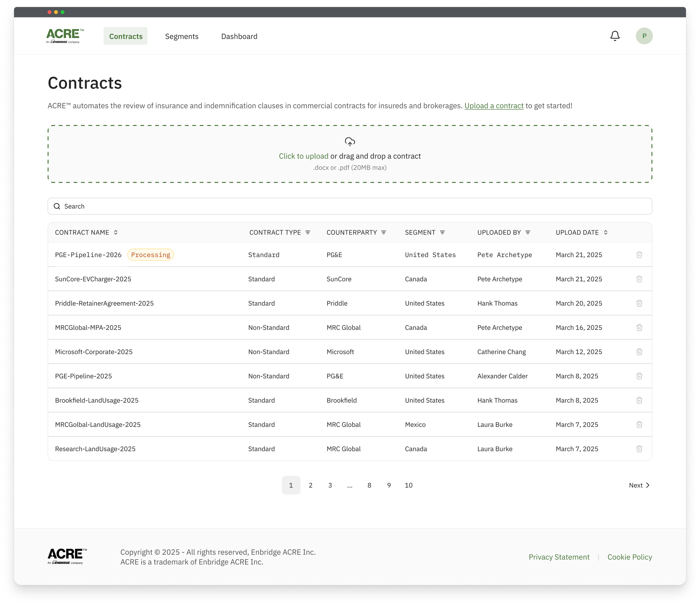Click trash icon for Microsoft-Corporate-2025
This screenshot has height=606, width=700.
[x=639, y=352]
